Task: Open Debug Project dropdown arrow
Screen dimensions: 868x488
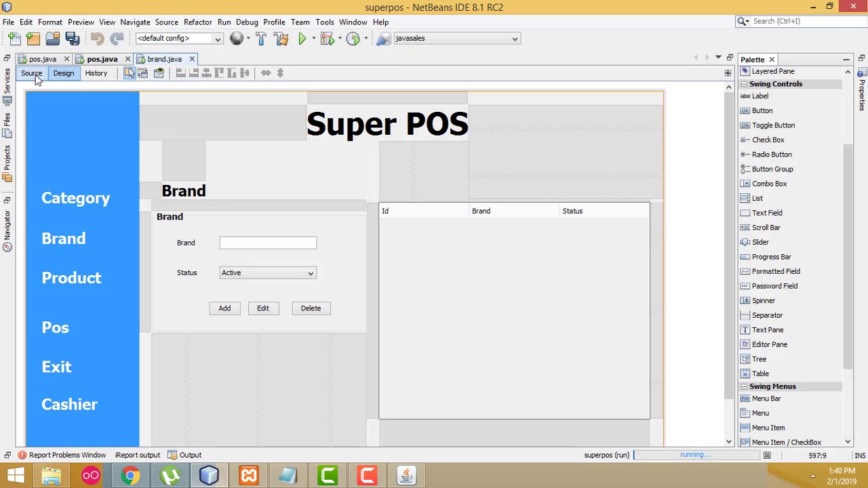Action: point(339,39)
